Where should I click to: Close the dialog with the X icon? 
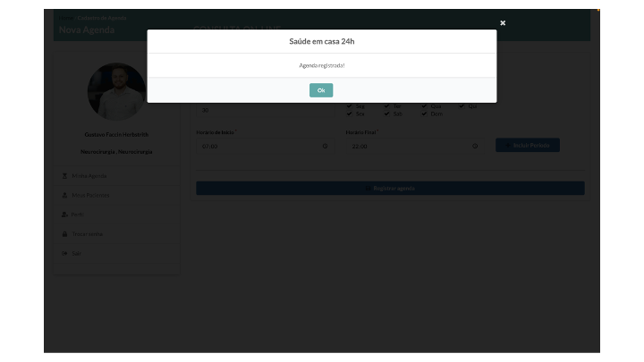pyautogui.click(x=503, y=22)
